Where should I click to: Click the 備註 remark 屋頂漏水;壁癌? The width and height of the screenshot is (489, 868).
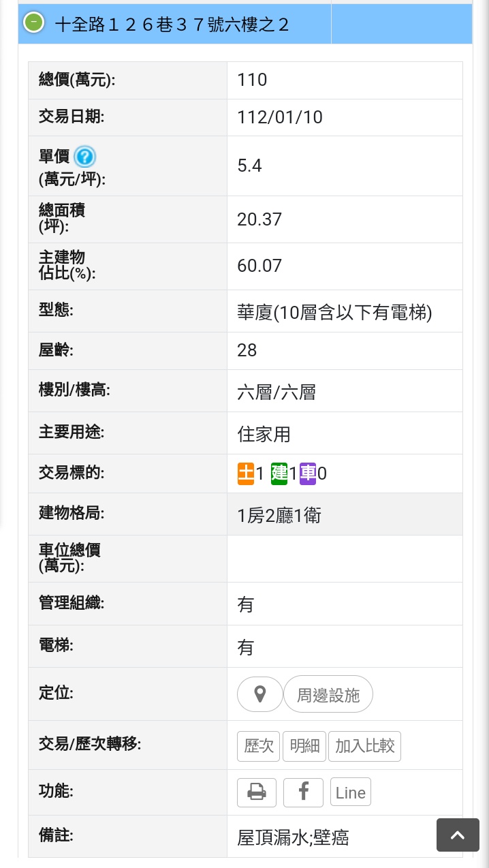click(x=293, y=837)
